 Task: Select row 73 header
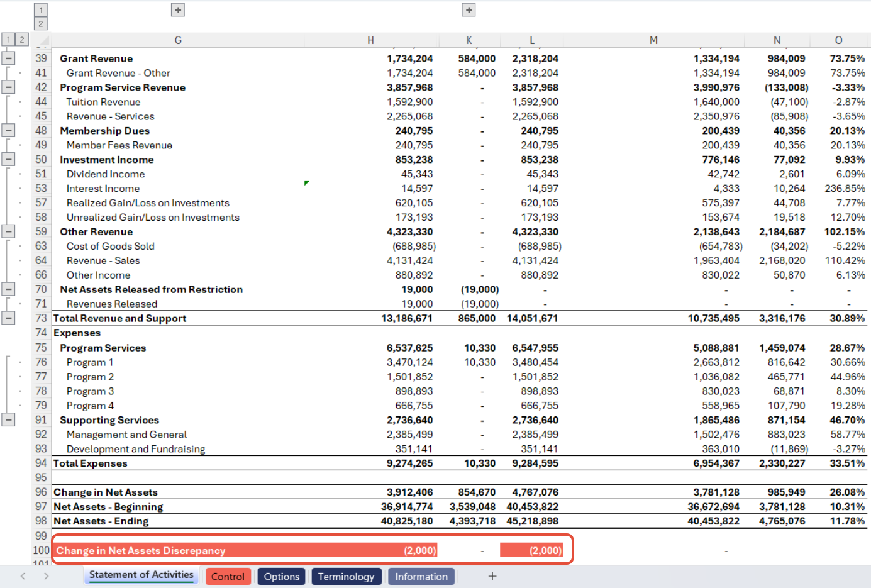pos(42,318)
